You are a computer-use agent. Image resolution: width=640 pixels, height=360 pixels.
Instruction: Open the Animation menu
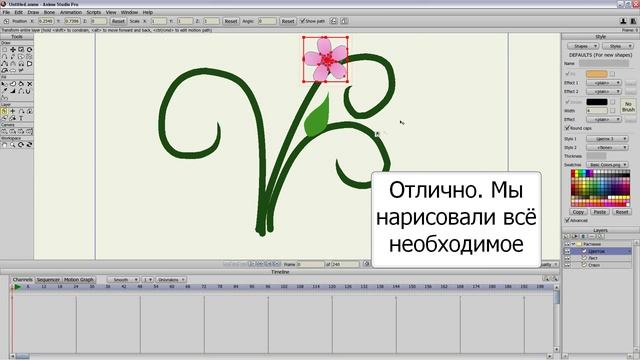coord(71,12)
